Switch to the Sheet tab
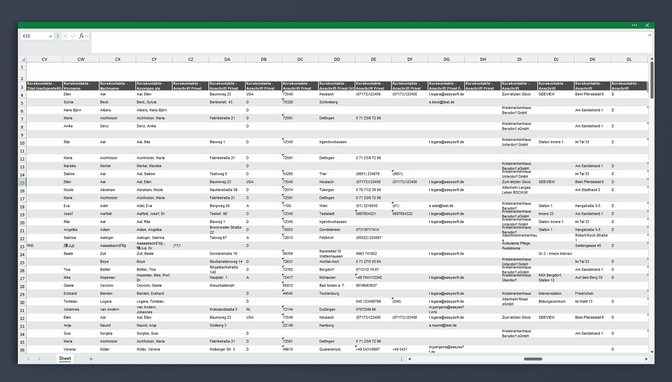The image size is (672, 382). (65, 358)
